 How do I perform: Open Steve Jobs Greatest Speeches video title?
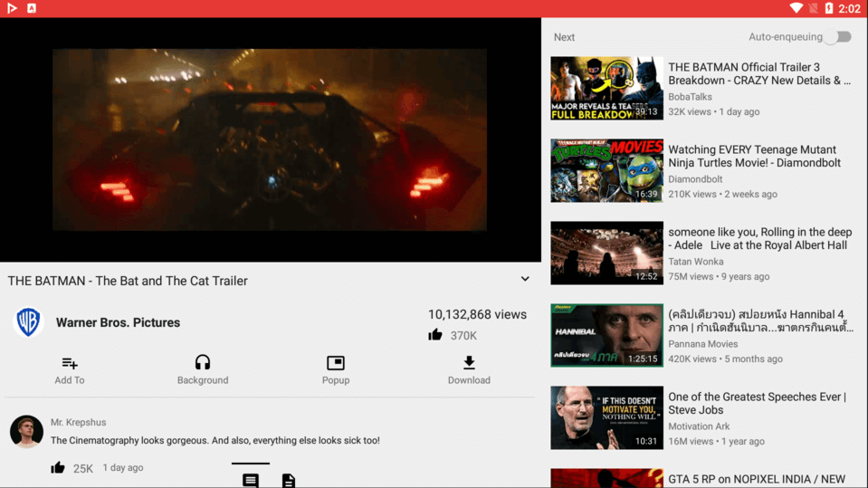[757, 404]
